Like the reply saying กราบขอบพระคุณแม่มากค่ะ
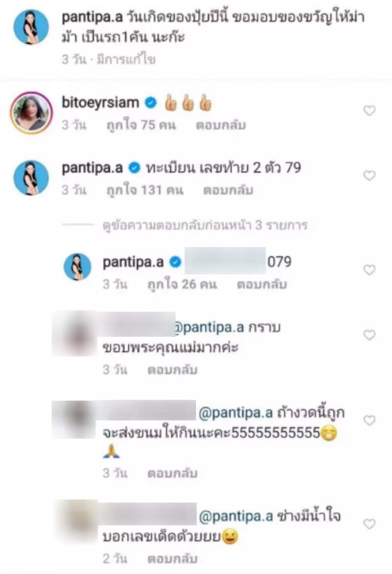392x574 pixels. pos(369,335)
